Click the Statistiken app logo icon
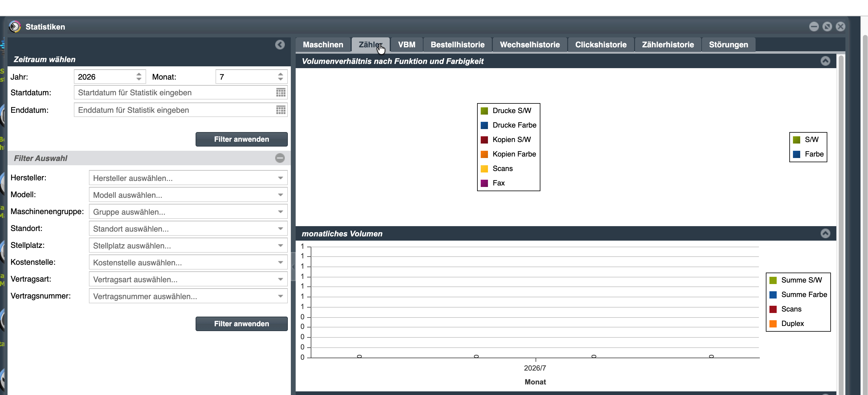868x395 pixels. tap(15, 27)
